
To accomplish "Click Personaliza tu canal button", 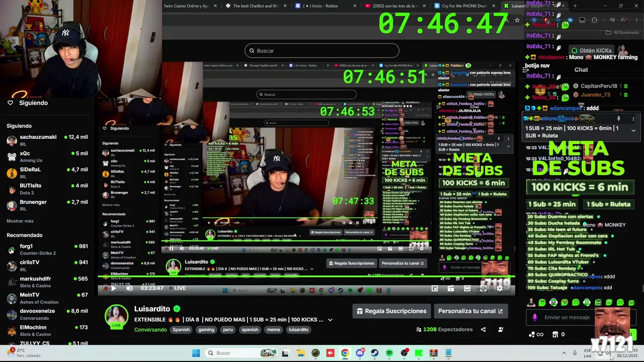I will (x=470, y=311).
